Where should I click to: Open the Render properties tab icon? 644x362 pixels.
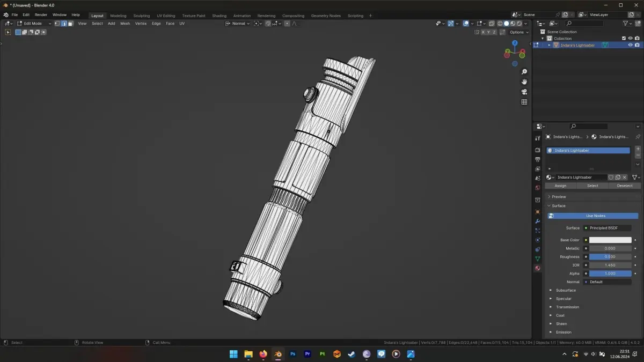pyautogui.click(x=537, y=150)
